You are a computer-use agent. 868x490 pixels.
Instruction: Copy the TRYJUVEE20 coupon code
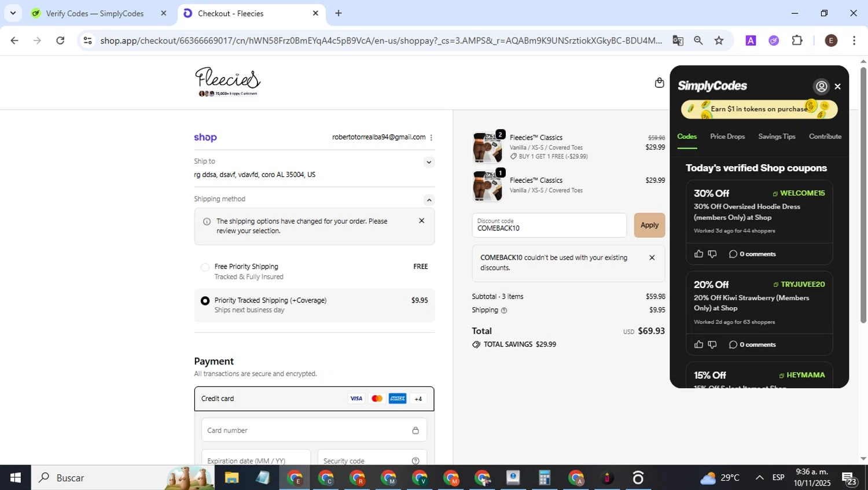pyautogui.click(x=799, y=284)
